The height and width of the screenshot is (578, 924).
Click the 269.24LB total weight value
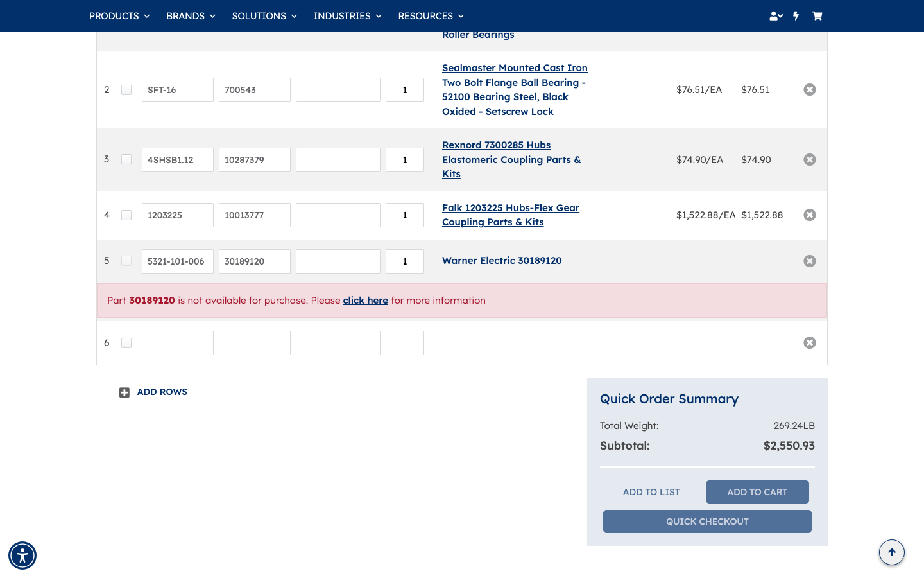pos(794,426)
